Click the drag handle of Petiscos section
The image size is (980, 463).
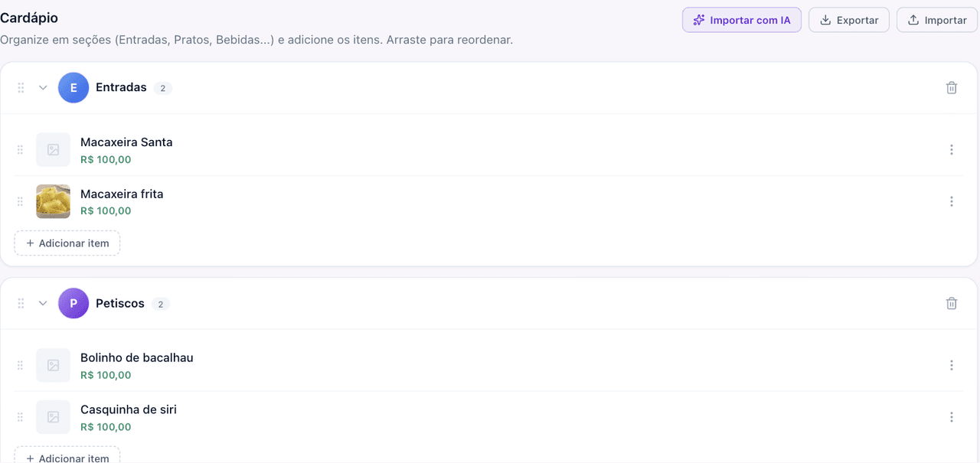tap(21, 304)
